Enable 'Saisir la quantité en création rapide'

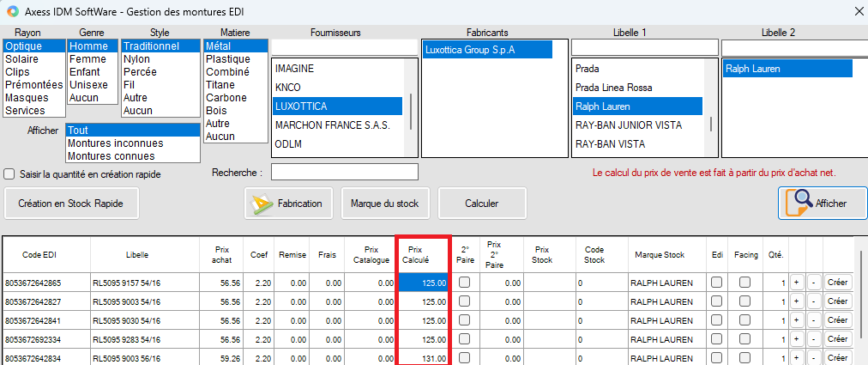[9, 174]
